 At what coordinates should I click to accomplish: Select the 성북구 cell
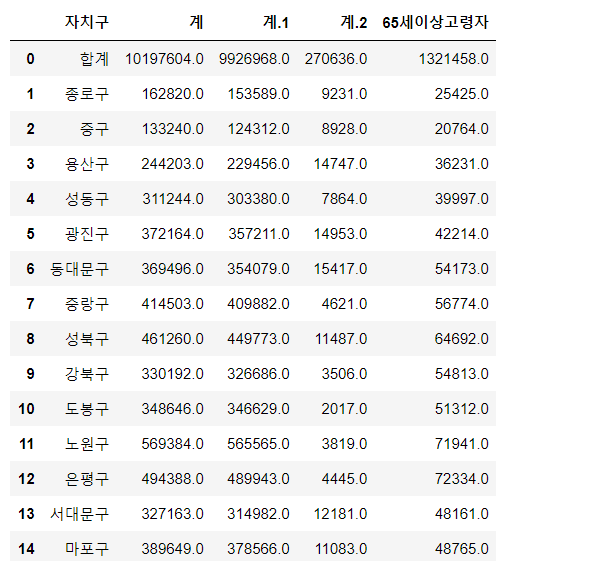point(87,339)
